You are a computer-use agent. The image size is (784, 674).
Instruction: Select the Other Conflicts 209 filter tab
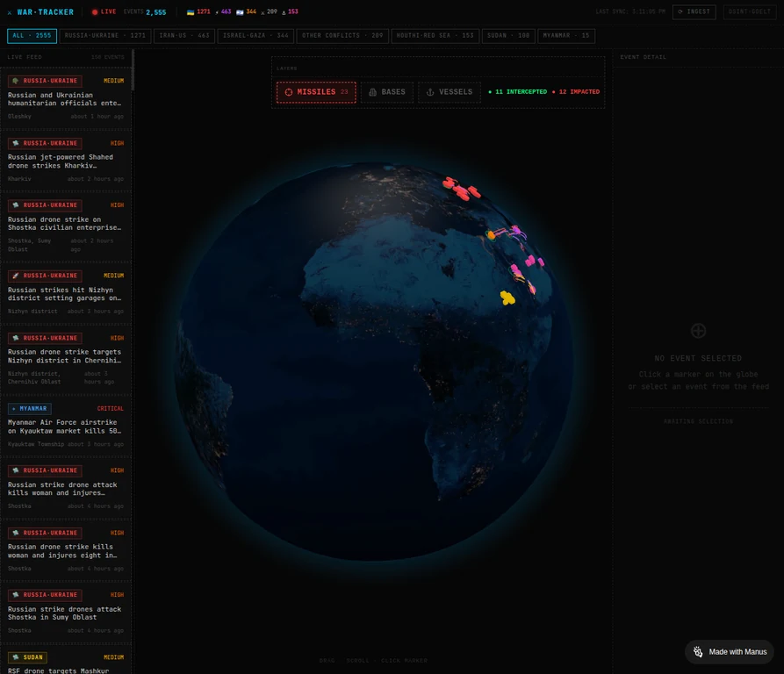pyautogui.click(x=342, y=35)
